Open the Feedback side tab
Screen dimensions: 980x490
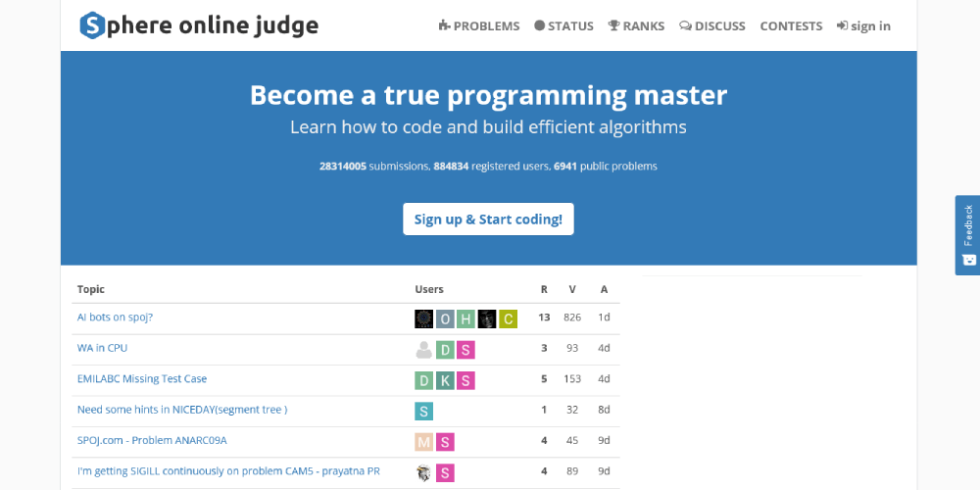coord(967,235)
